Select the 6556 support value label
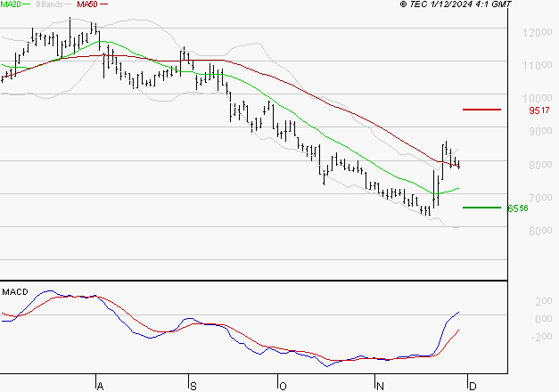This screenshot has height=392, width=559. (x=519, y=208)
